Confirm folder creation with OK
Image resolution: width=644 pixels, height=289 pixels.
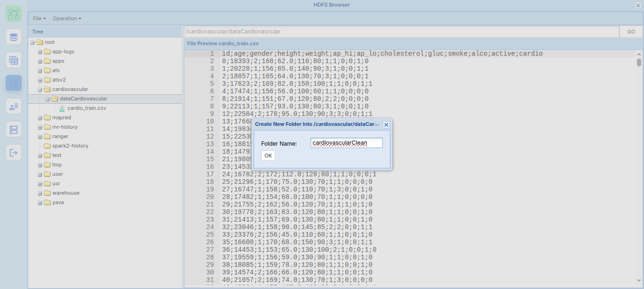point(268,156)
